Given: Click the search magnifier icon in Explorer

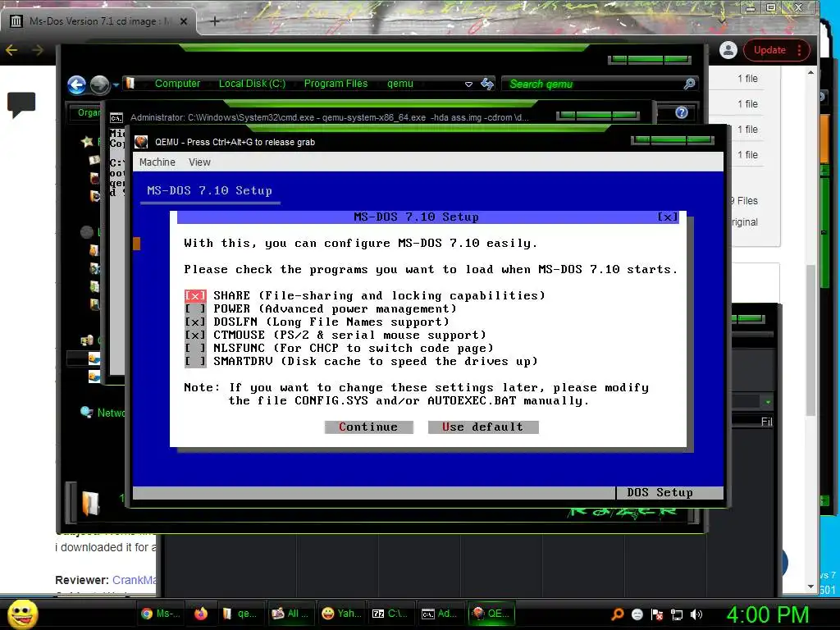Looking at the screenshot, I should [689, 84].
